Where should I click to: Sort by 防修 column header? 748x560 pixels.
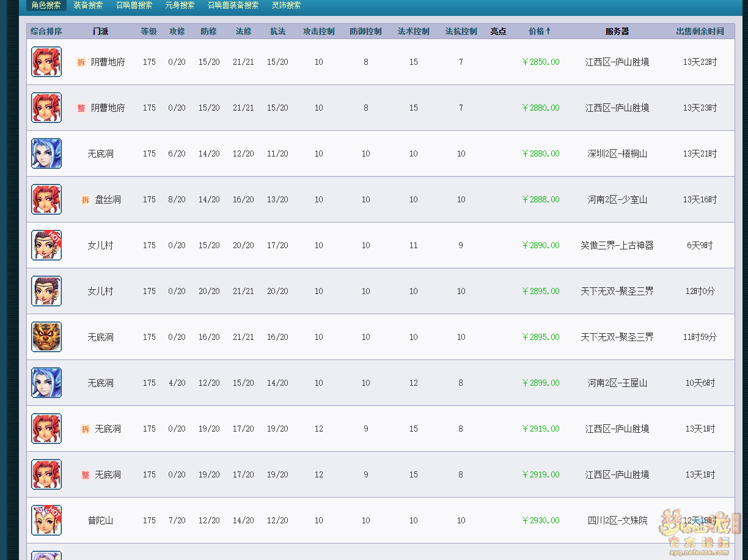[208, 31]
